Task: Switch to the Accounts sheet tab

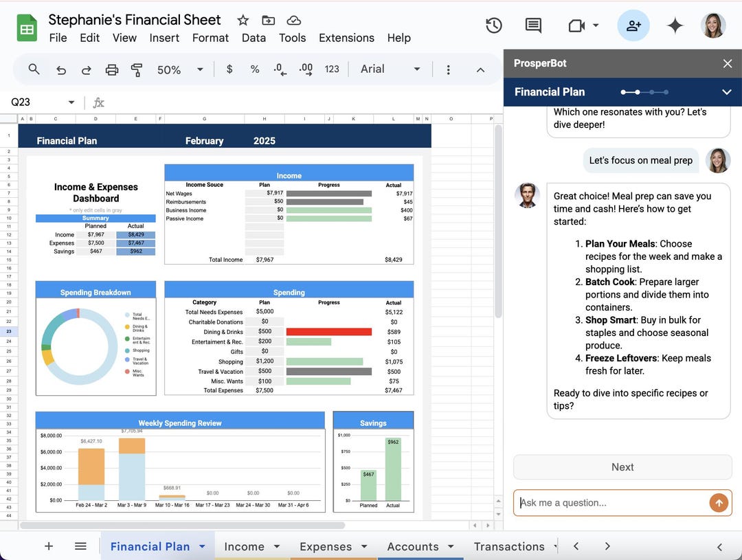Action: (415, 546)
